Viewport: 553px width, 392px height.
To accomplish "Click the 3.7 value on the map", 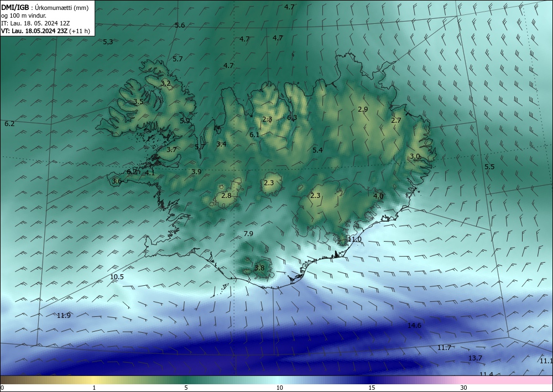I will (171, 149).
